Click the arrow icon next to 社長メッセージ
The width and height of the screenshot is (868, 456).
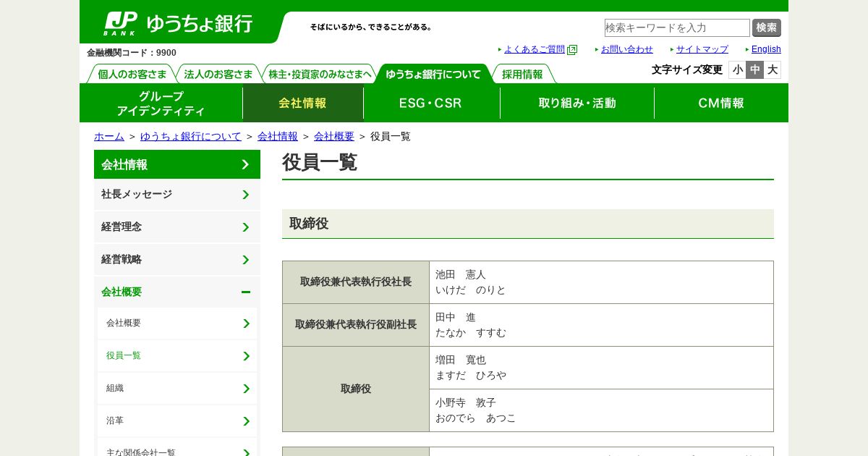245,195
